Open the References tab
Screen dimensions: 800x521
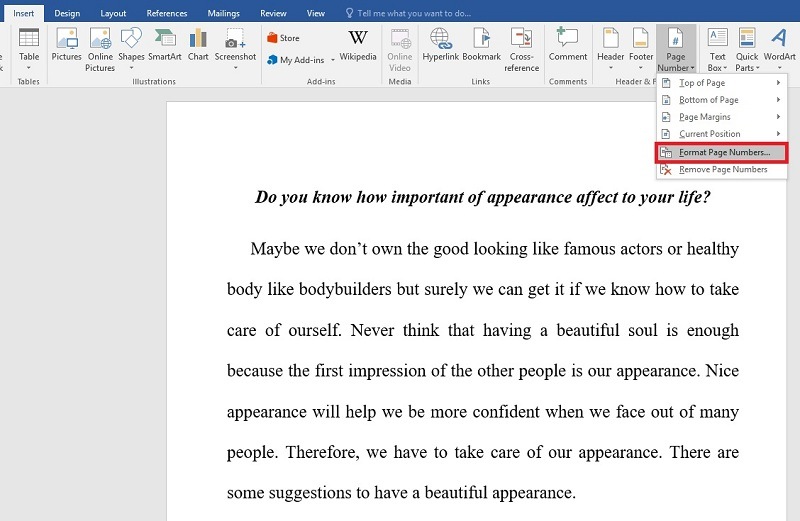166,14
